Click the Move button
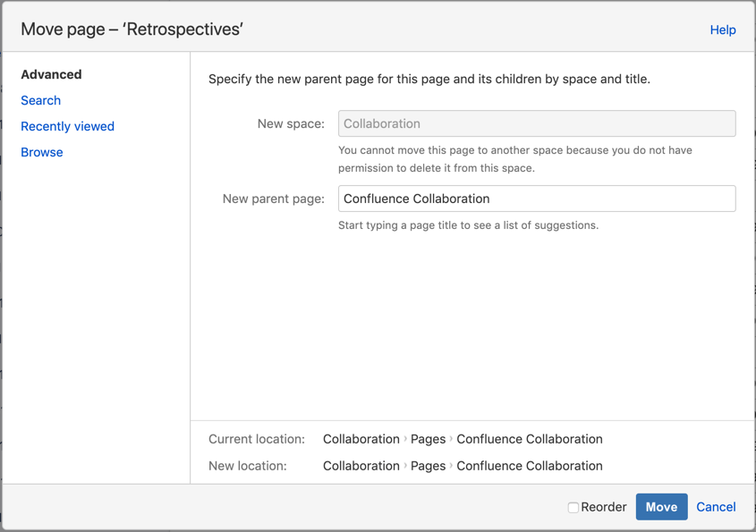This screenshot has width=756, height=532. point(661,507)
